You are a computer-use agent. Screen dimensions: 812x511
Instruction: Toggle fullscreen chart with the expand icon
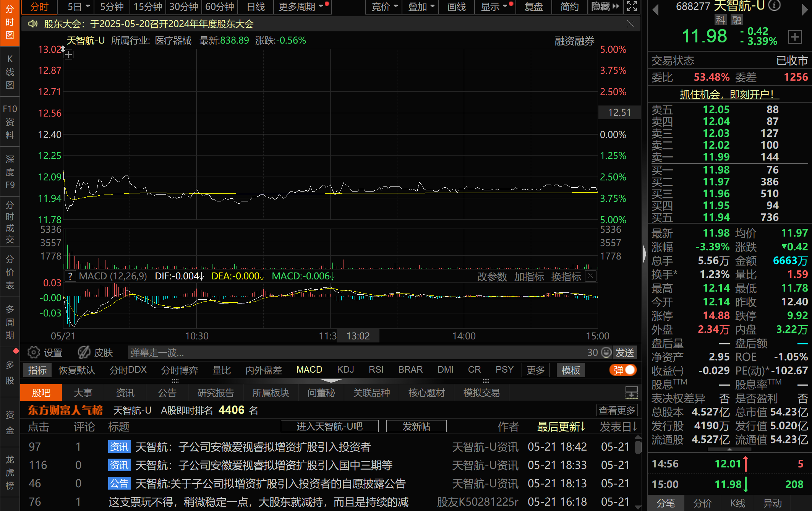[632, 6]
